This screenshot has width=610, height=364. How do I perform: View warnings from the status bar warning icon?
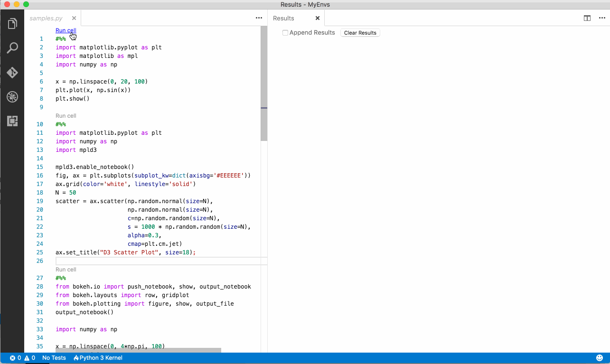coord(27,358)
